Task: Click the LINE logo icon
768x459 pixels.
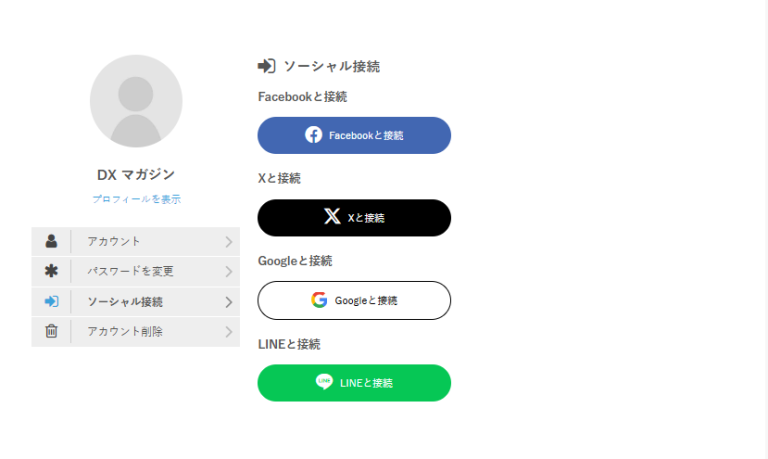Action: click(x=324, y=382)
